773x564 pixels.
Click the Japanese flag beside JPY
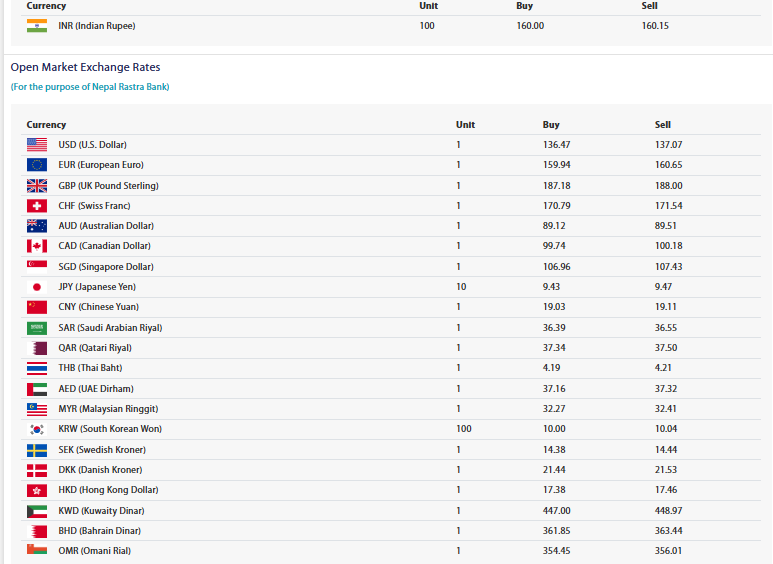(x=37, y=287)
